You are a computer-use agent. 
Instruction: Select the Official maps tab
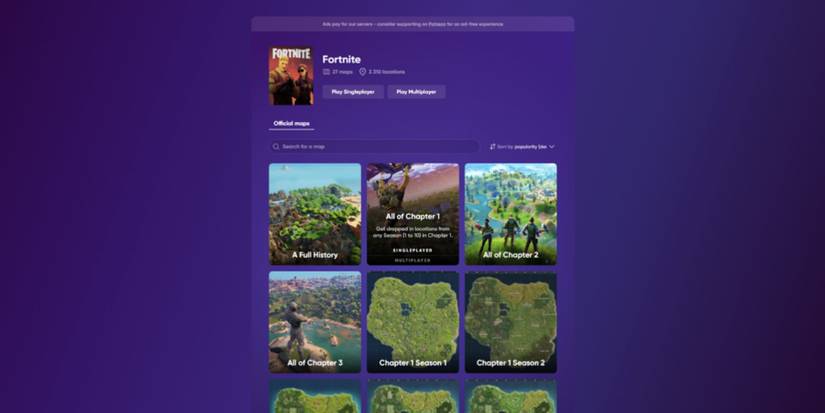coord(291,124)
